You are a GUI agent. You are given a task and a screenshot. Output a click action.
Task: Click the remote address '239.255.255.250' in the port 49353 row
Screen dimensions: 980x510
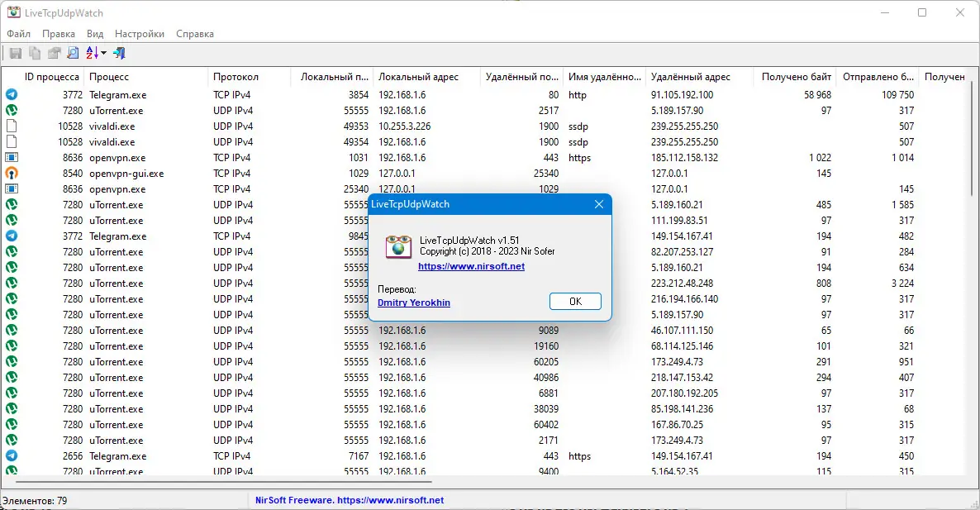point(684,126)
